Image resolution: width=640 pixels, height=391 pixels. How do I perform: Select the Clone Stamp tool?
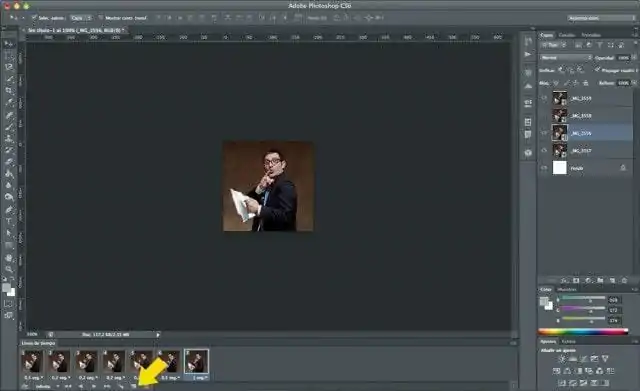pyautogui.click(x=9, y=138)
